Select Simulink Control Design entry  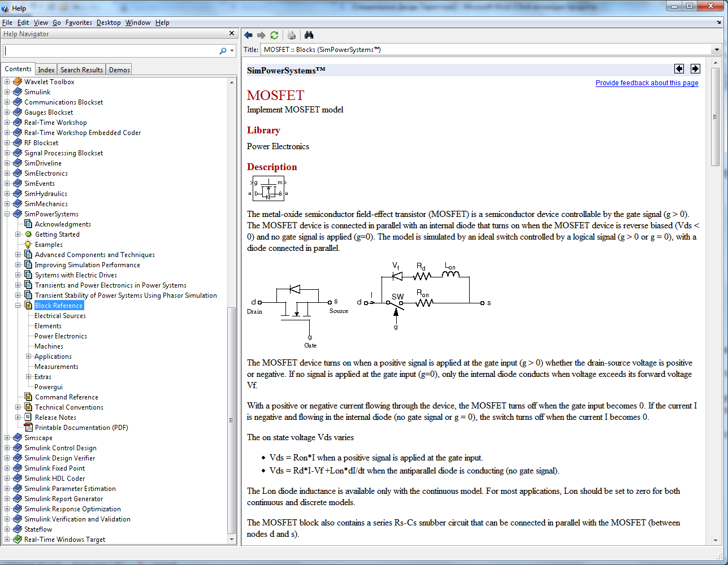60,448
